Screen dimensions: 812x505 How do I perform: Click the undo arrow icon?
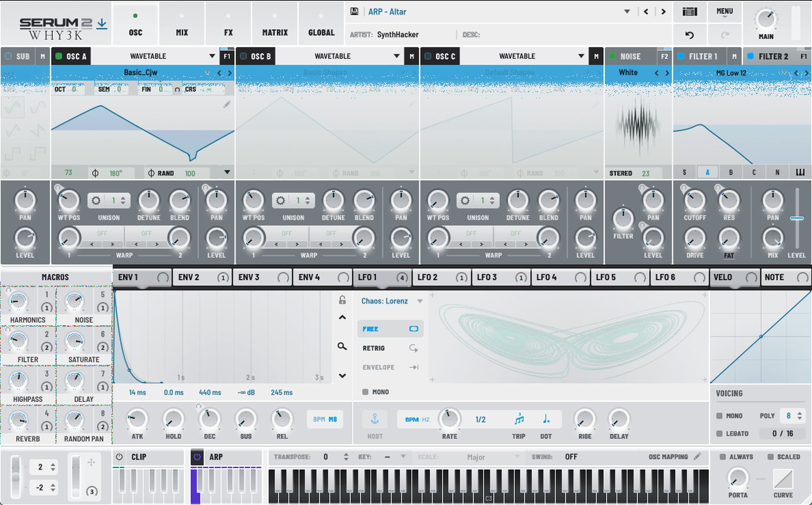690,35
